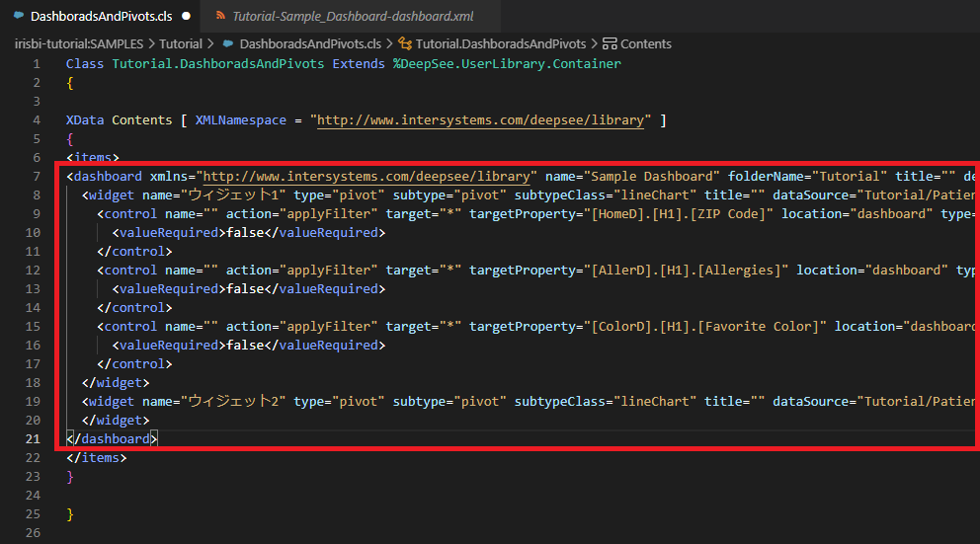The image size is (980, 544).
Task: Click line number 7 in the gutter
Action: tap(37, 177)
